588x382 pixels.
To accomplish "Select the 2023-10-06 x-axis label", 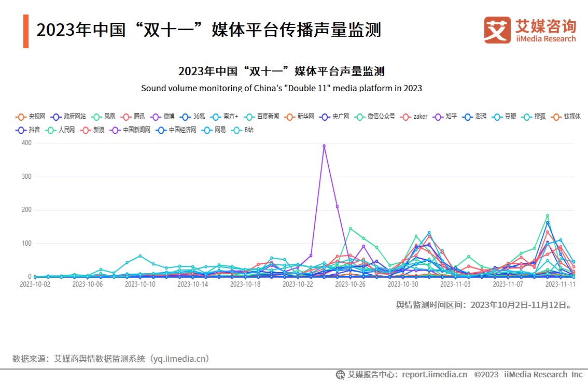I will 88,285.
